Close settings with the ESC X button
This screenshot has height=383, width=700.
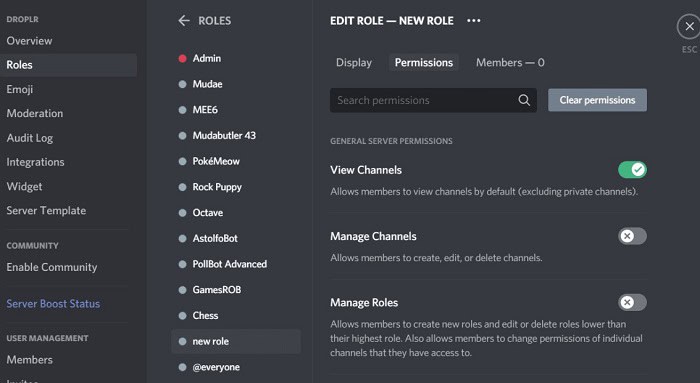click(x=689, y=27)
